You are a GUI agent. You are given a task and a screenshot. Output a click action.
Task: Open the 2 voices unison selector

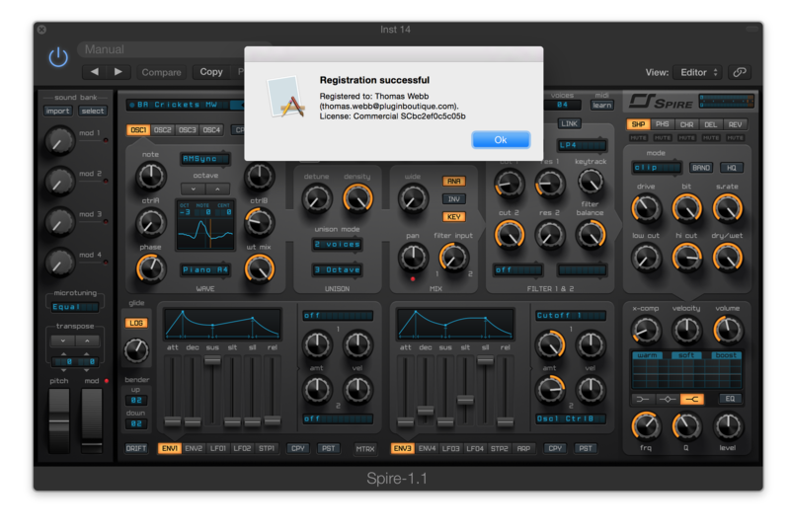(337, 245)
